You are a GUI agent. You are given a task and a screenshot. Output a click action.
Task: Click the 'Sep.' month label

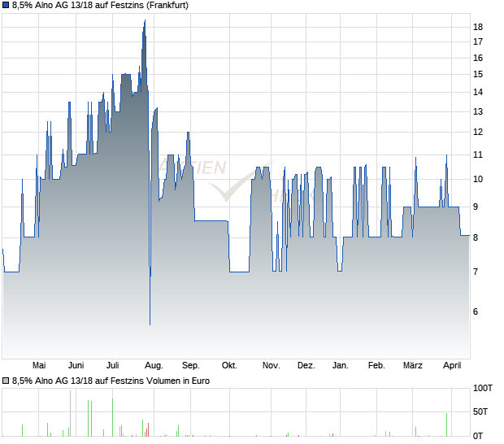[x=191, y=365]
